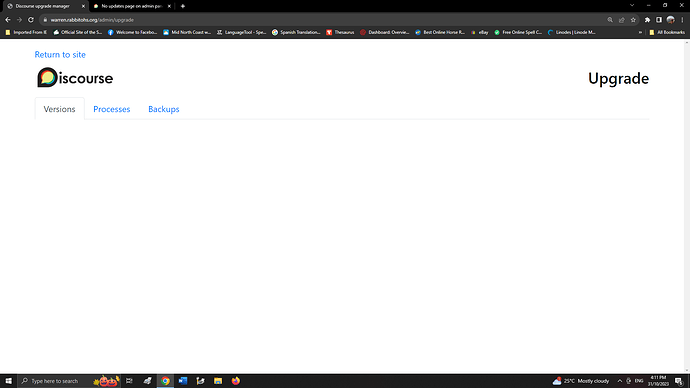
Task: Toggle the browser side panel
Action: coord(659,20)
